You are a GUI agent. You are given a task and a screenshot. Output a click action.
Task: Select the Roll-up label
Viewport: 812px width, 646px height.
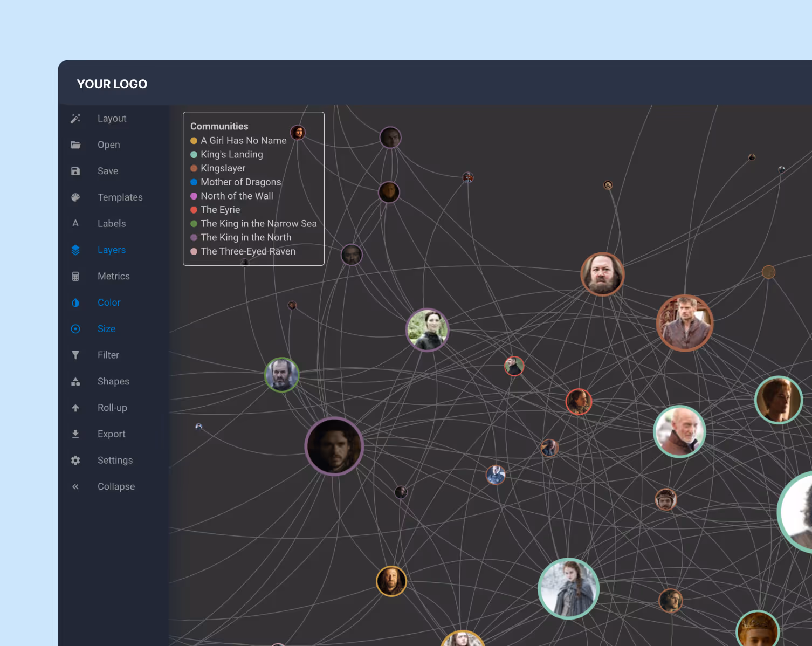(x=112, y=408)
